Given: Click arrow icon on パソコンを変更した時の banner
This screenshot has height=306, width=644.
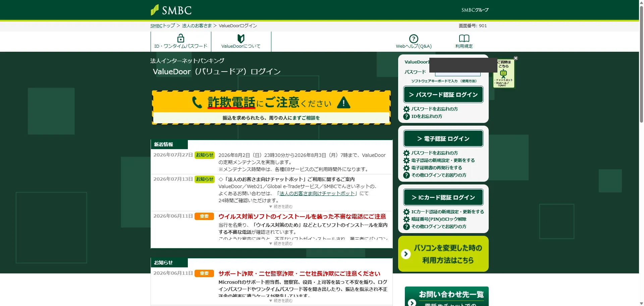Looking at the screenshot, I should click(406, 254).
